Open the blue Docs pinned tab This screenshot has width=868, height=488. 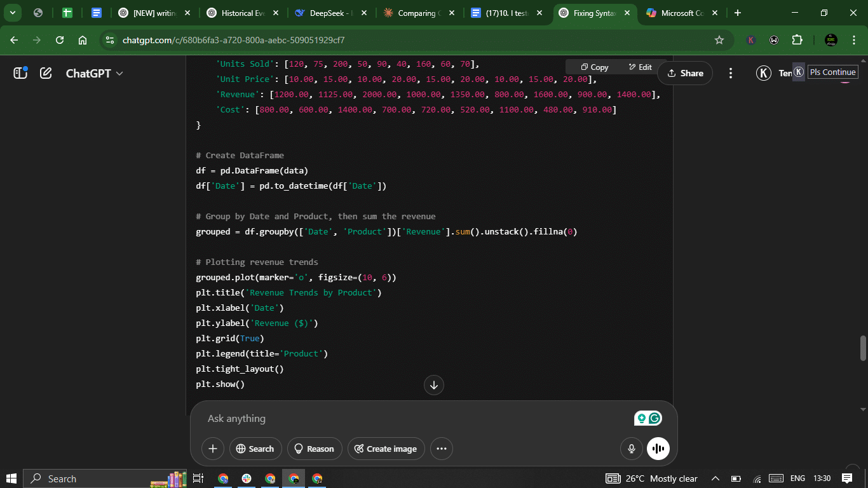coord(96,13)
